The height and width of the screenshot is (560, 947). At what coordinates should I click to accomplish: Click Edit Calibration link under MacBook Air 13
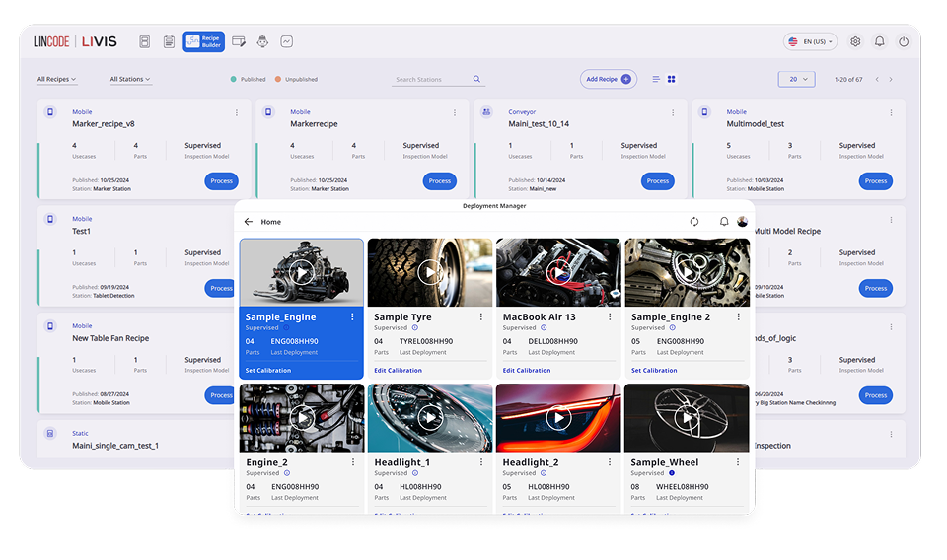pyautogui.click(x=527, y=371)
